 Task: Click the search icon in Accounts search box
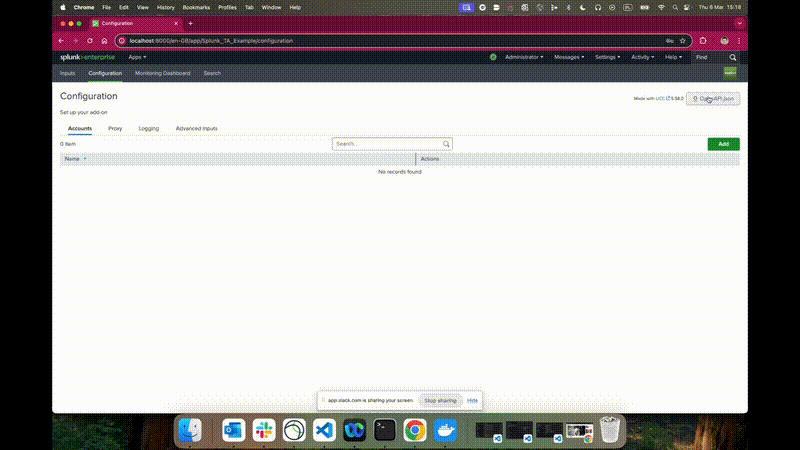click(x=446, y=144)
